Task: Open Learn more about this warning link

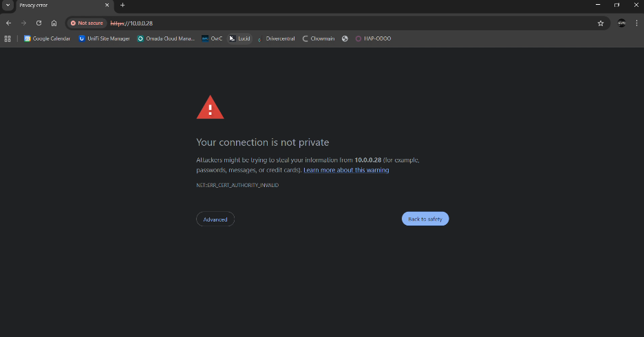Action: click(x=346, y=170)
